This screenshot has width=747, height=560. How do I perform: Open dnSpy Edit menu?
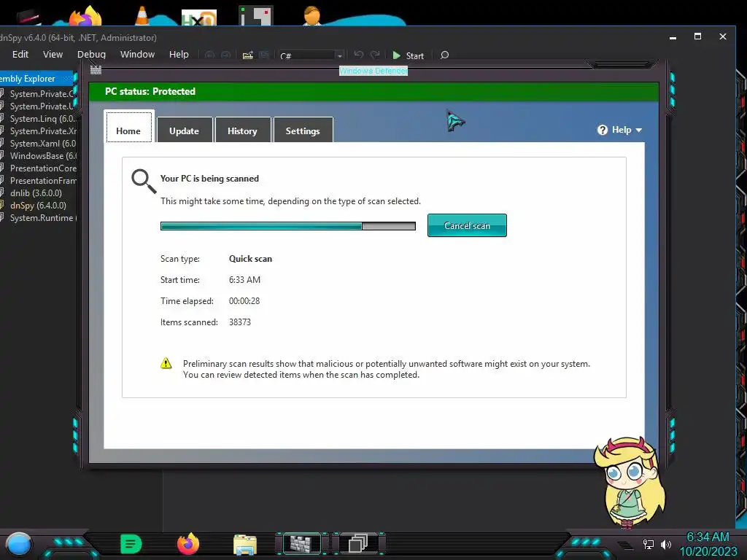tap(20, 54)
